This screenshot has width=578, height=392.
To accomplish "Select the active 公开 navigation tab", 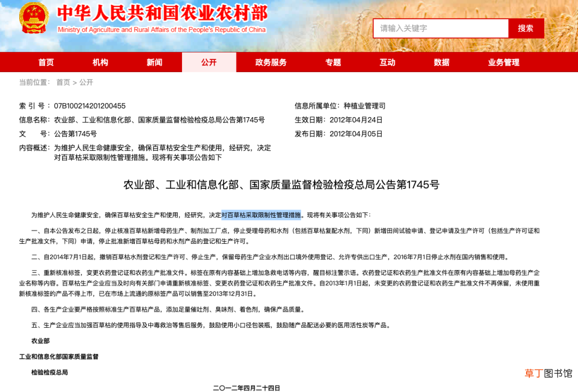I will 209,62.
